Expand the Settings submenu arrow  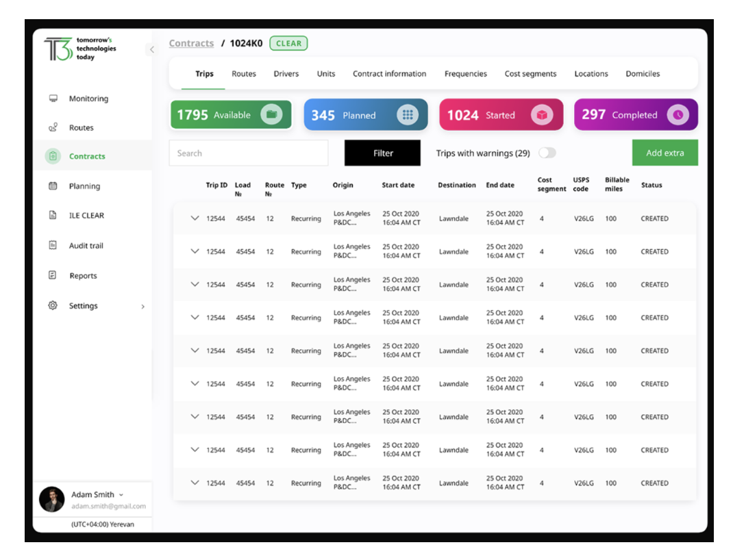click(x=142, y=307)
